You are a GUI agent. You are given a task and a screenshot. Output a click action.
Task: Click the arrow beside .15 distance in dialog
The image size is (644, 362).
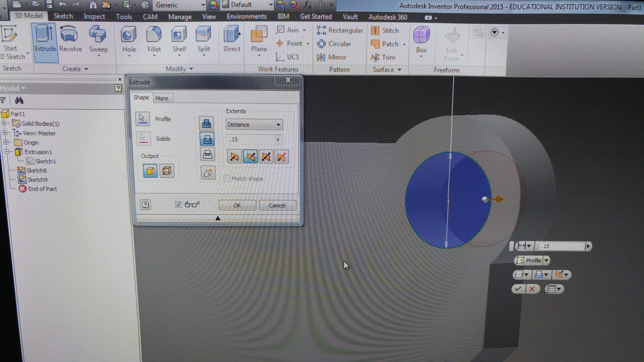(278, 139)
